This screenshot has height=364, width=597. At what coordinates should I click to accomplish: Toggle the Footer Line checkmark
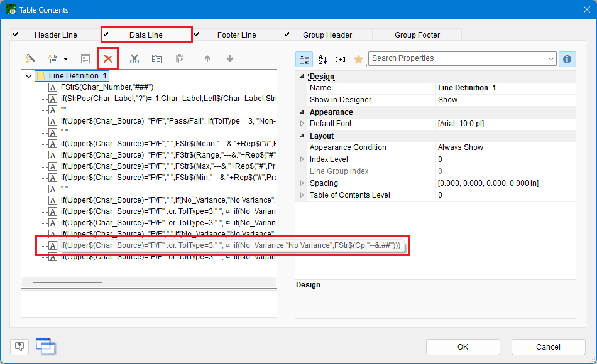[196, 35]
